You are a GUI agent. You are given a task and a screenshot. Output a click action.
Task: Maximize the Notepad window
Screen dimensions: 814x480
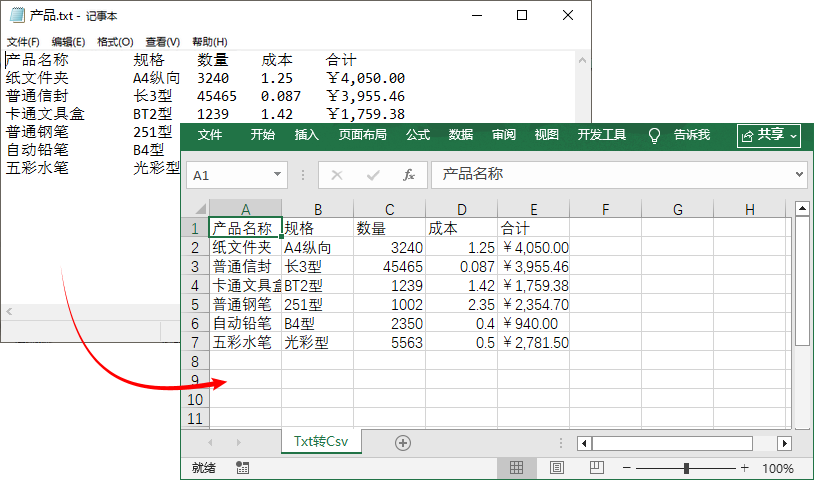coord(522,15)
